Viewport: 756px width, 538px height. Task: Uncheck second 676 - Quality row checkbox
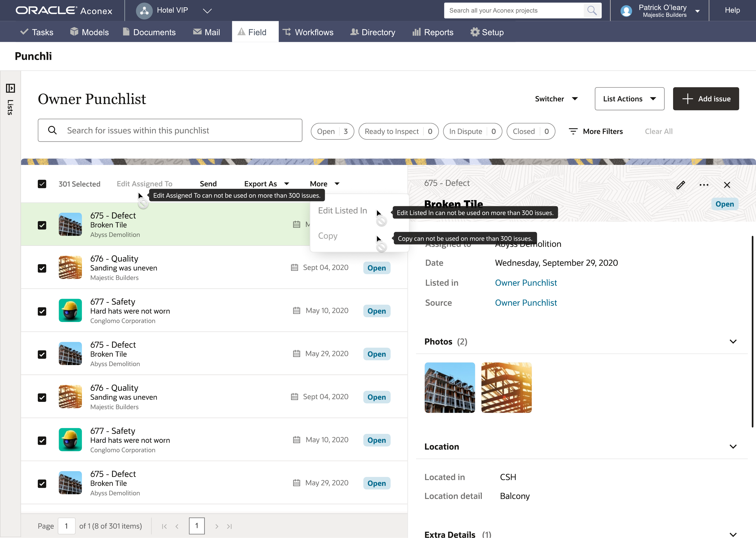point(42,398)
